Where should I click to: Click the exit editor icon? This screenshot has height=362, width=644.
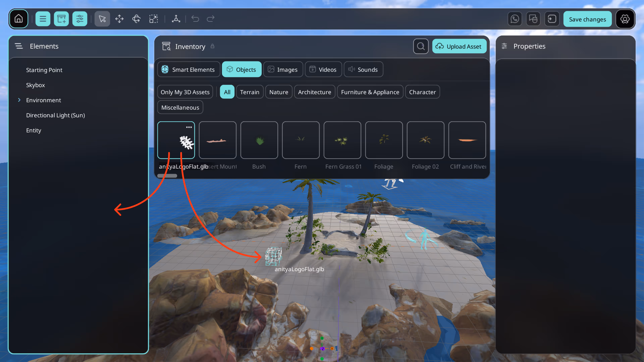click(552, 19)
